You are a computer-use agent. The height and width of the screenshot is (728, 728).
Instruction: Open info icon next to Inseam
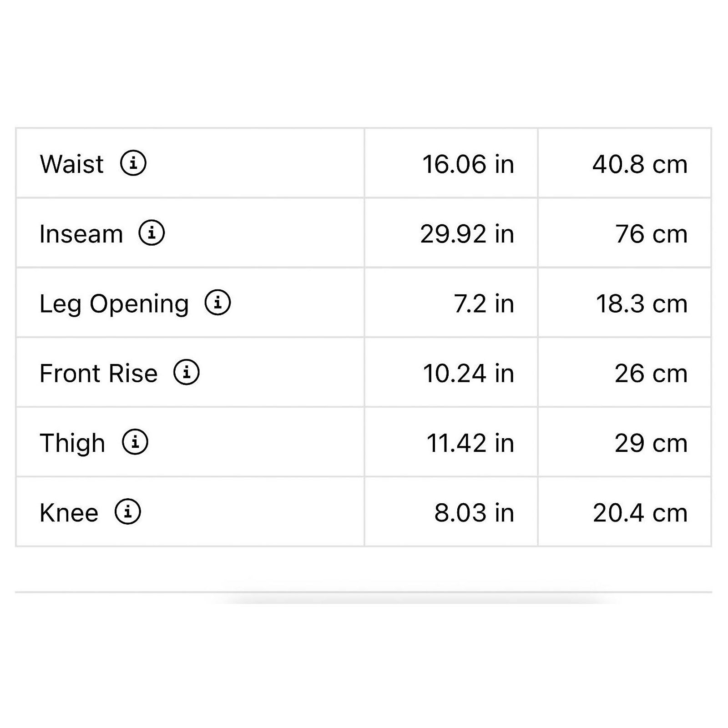(x=152, y=233)
